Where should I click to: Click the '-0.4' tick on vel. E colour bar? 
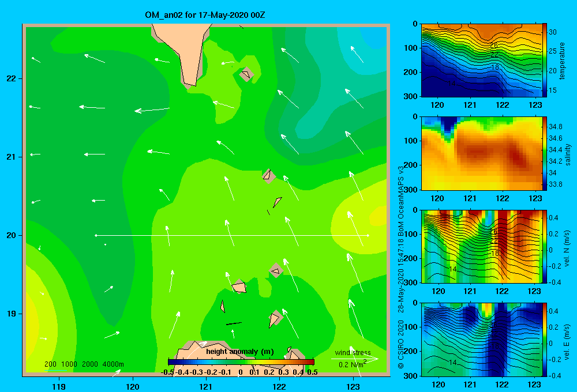(554, 375)
